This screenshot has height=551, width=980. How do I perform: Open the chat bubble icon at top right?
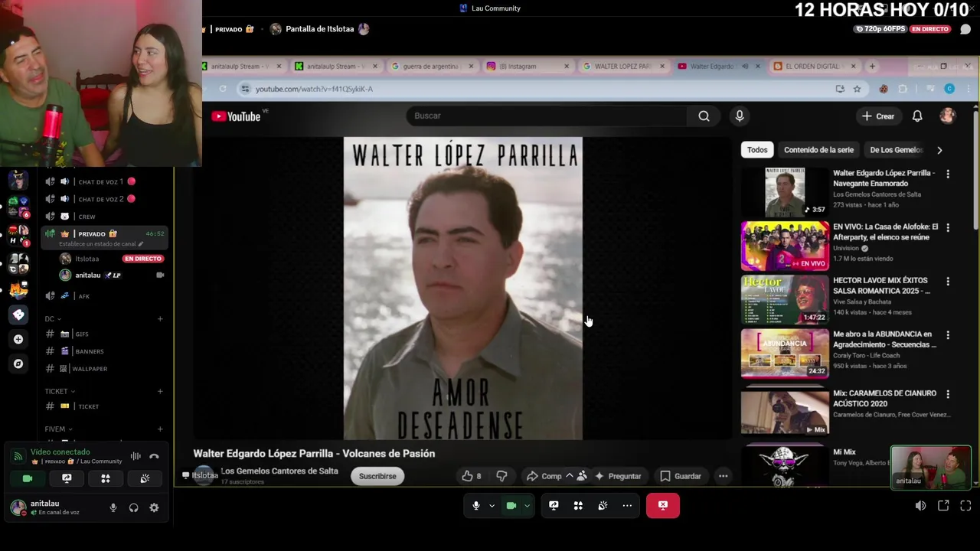point(965,29)
